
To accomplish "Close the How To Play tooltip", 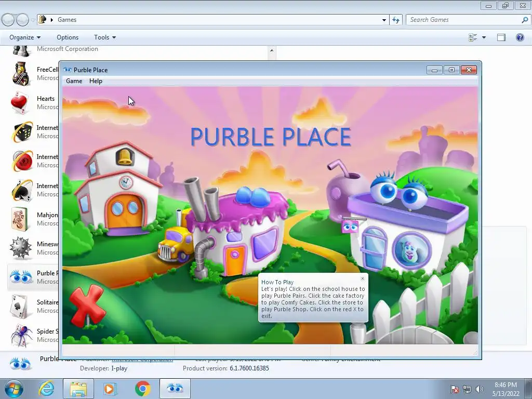I will click(x=362, y=278).
